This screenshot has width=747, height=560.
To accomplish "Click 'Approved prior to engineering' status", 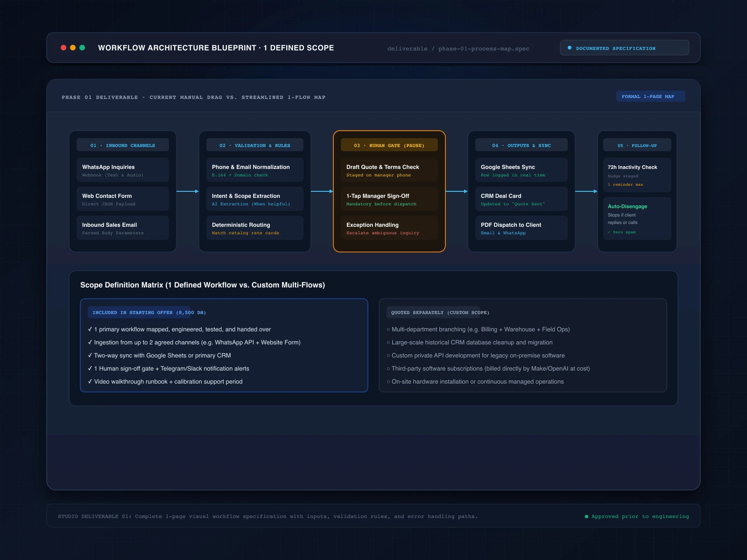I will (x=637, y=516).
